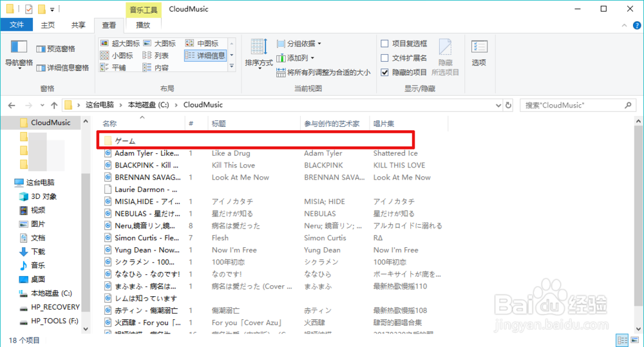Expand 本地磁盘 (C:) breadcrumb arrow

point(176,105)
